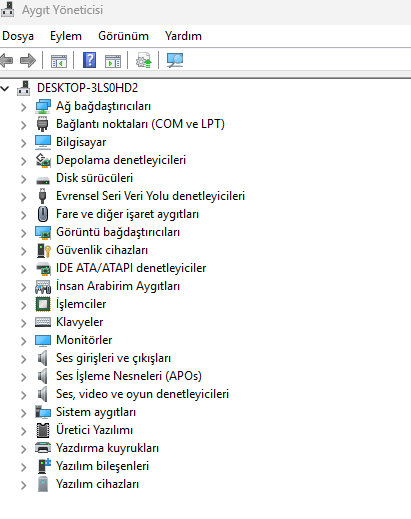
Task: Expand Klavyeler chevron
Action: 23,323
